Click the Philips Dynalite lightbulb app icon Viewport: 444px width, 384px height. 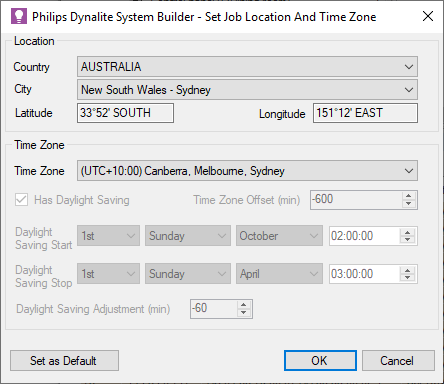click(19, 16)
